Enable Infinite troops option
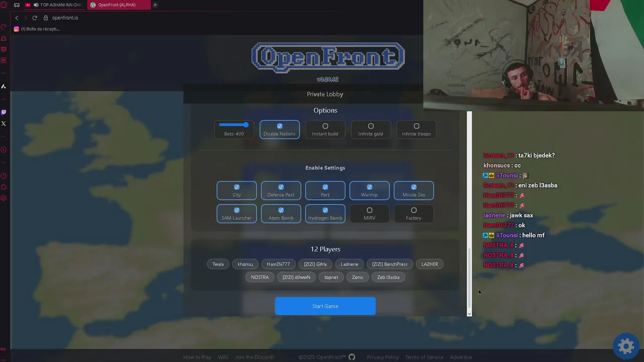644x362 pixels. click(x=417, y=129)
